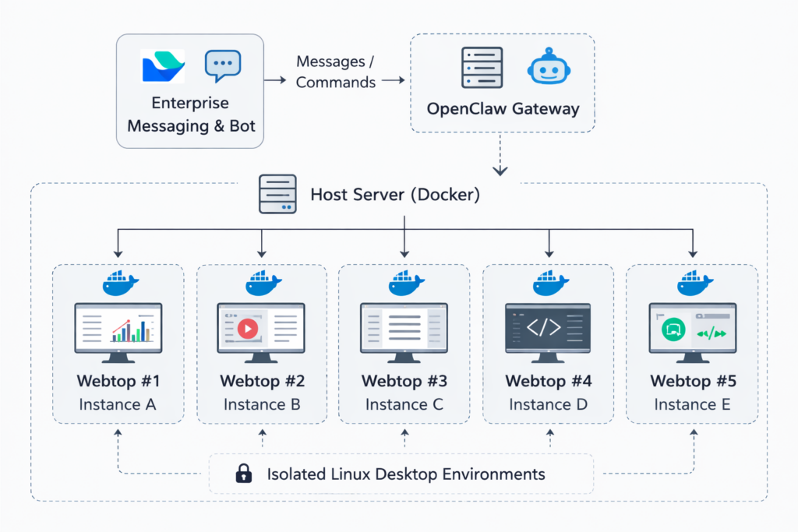Click the Webtop #4 label
The height and width of the screenshot is (532, 798).
click(x=548, y=382)
